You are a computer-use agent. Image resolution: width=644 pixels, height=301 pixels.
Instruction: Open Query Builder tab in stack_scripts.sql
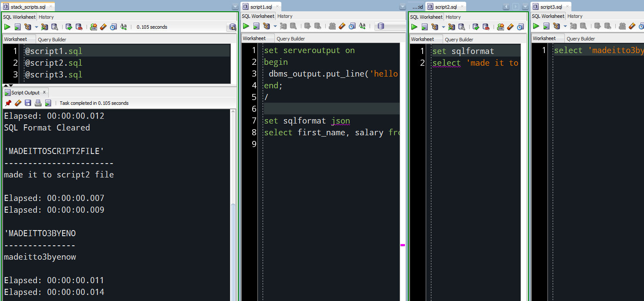coord(52,39)
